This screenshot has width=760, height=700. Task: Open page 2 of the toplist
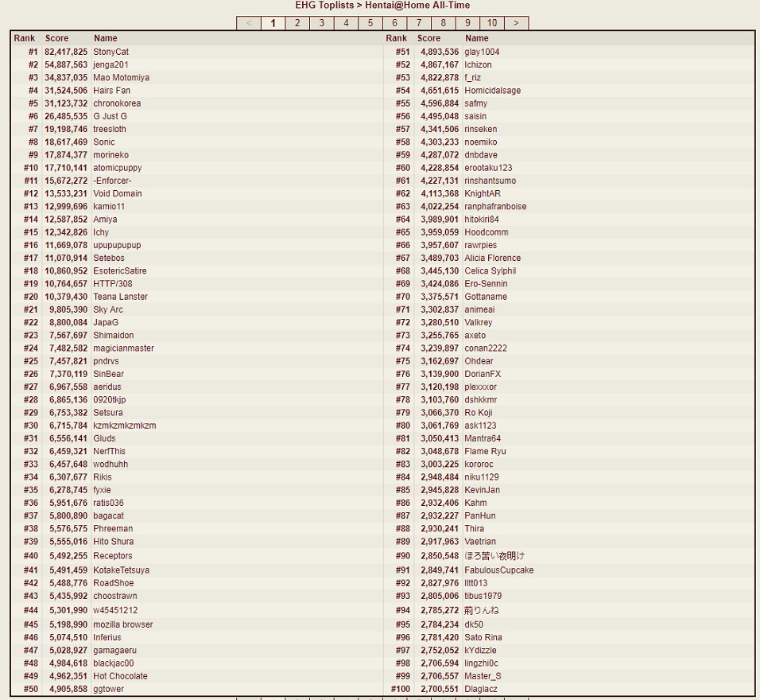click(x=297, y=23)
